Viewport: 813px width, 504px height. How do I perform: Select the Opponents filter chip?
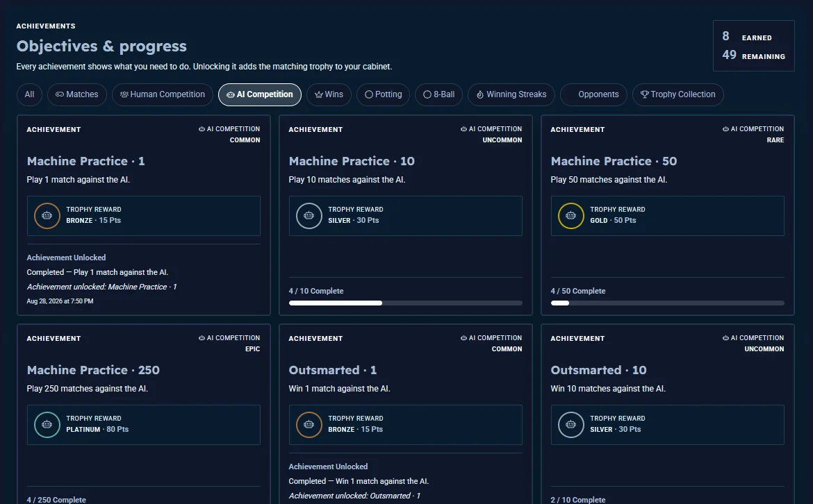click(593, 95)
